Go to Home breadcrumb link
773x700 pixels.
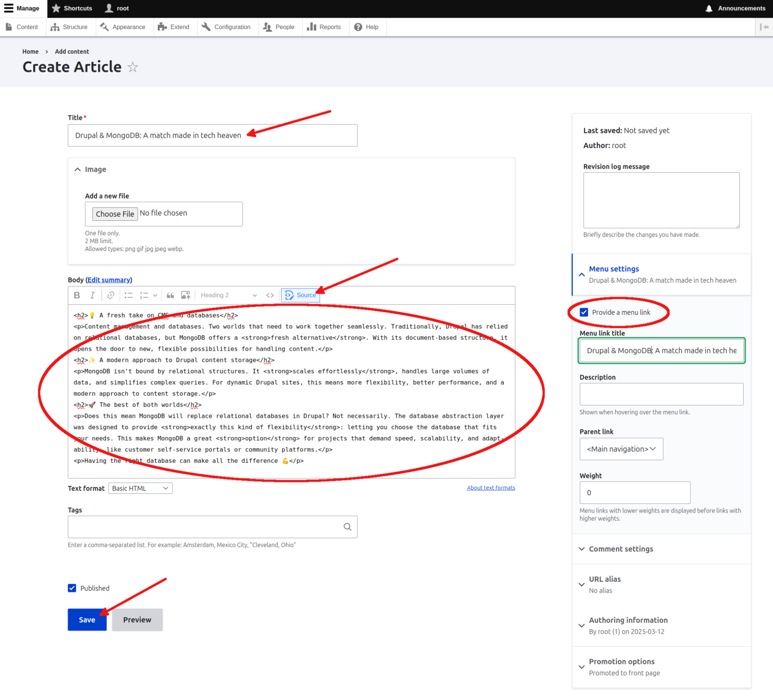click(x=30, y=52)
